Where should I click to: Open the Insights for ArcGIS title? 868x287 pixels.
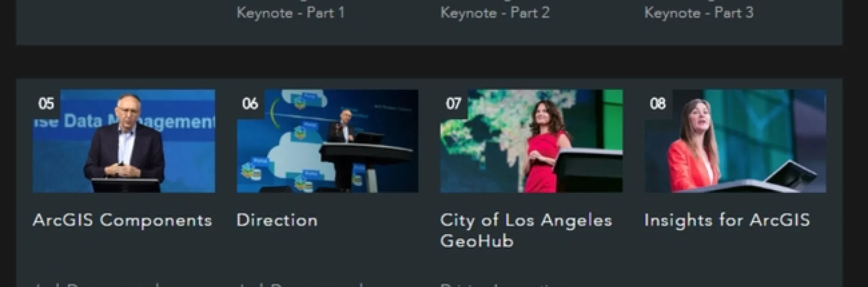pos(727,220)
